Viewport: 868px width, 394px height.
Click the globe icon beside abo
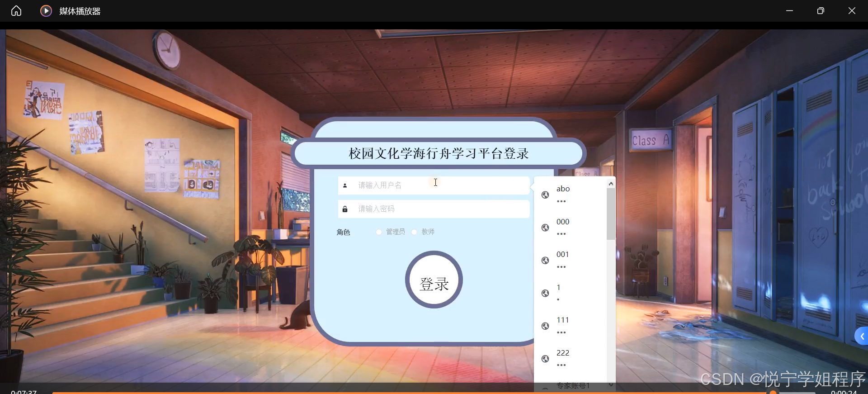point(545,195)
